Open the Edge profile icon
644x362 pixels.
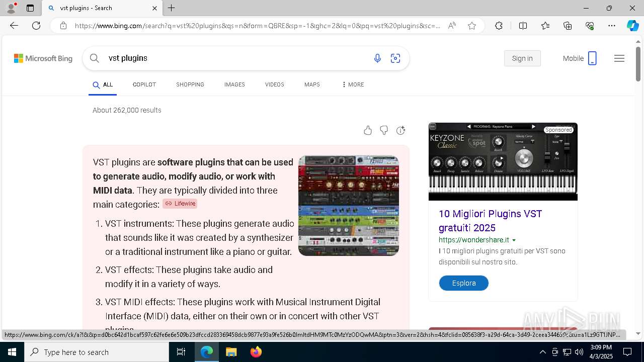(11, 8)
